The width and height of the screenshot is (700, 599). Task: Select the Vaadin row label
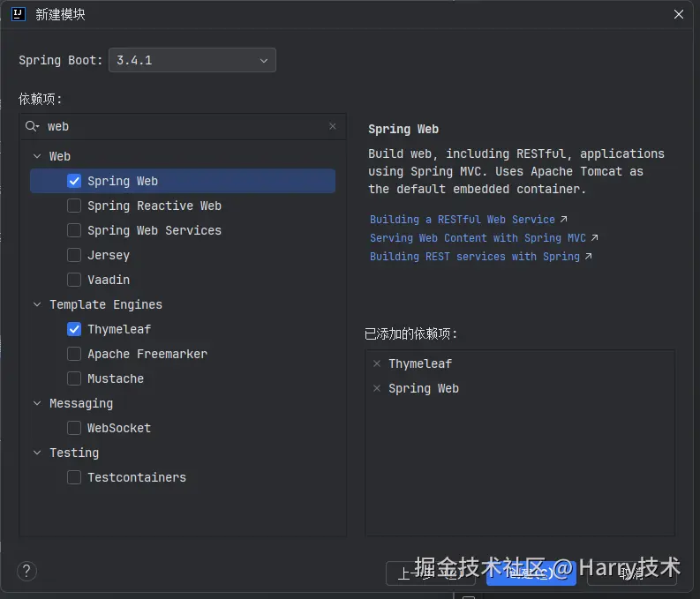point(109,280)
